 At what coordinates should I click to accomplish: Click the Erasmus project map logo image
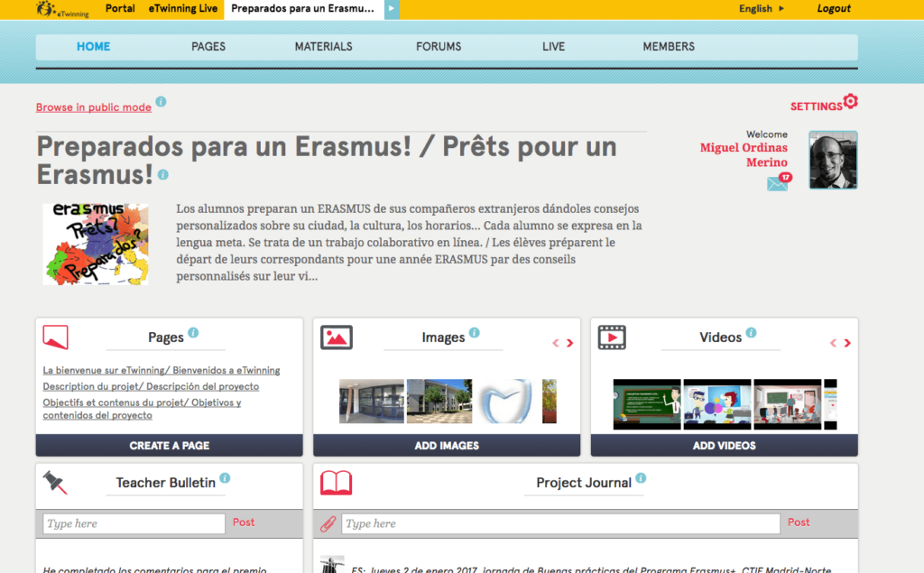pos(96,244)
